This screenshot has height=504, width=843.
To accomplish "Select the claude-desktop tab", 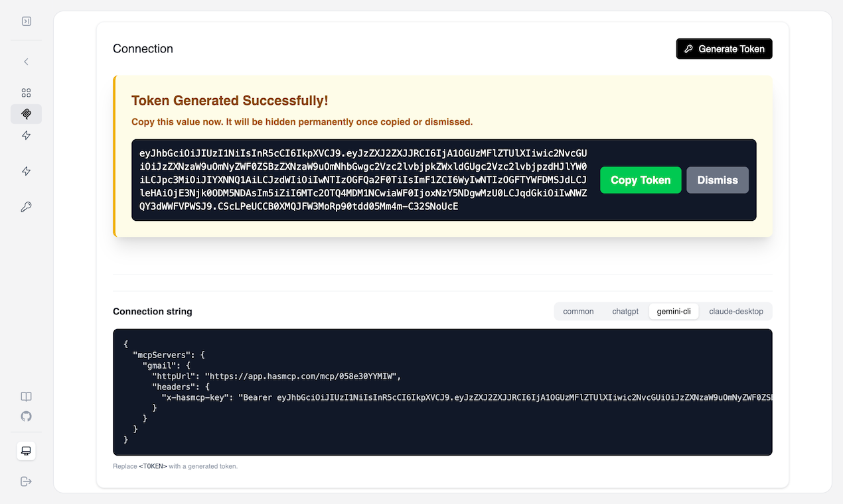I will [735, 311].
